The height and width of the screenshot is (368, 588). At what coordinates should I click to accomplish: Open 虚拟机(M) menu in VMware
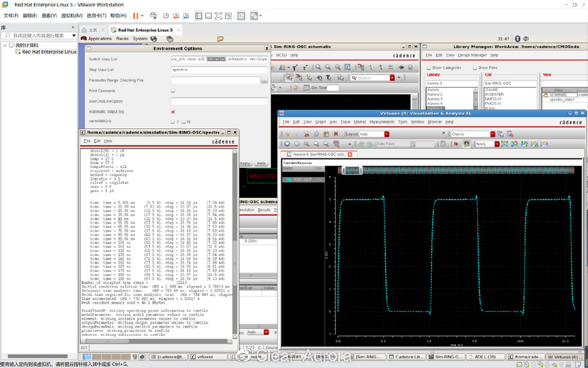point(72,16)
